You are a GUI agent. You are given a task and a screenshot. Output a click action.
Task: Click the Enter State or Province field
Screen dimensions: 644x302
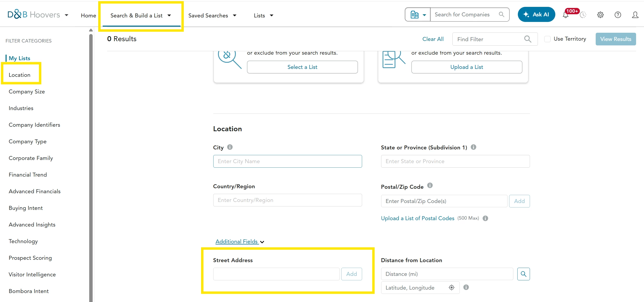(455, 161)
